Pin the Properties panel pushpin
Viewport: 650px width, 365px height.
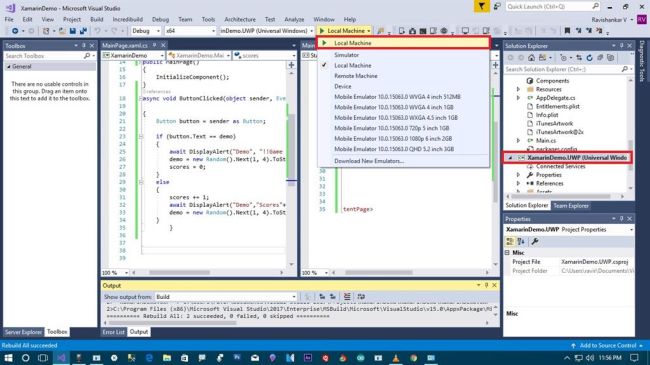[x=621, y=219]
